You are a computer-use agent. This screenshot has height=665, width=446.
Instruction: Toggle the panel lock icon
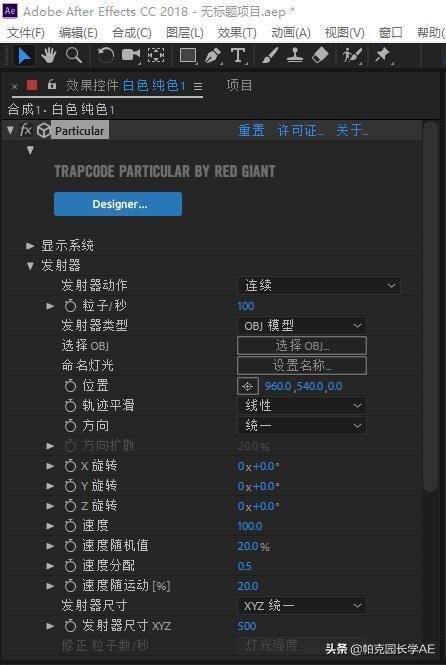pos(52,84)
